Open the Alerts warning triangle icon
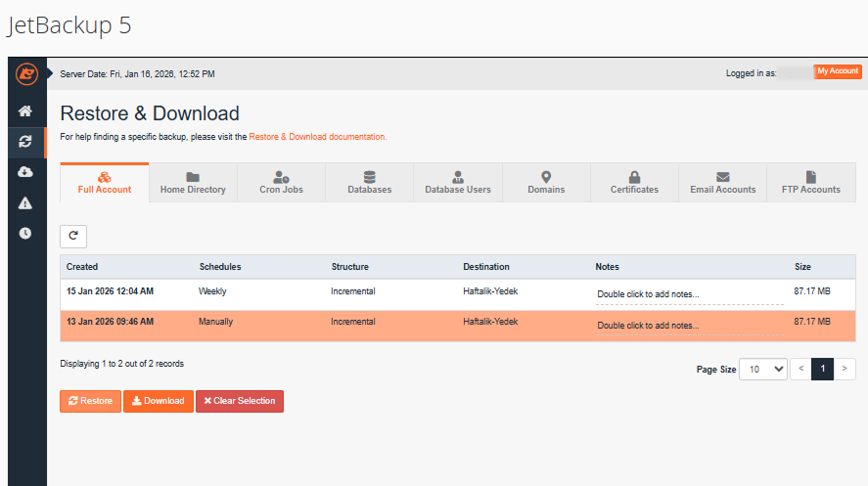The width and height of the screenshot is (868, 486). coord(25,202)
